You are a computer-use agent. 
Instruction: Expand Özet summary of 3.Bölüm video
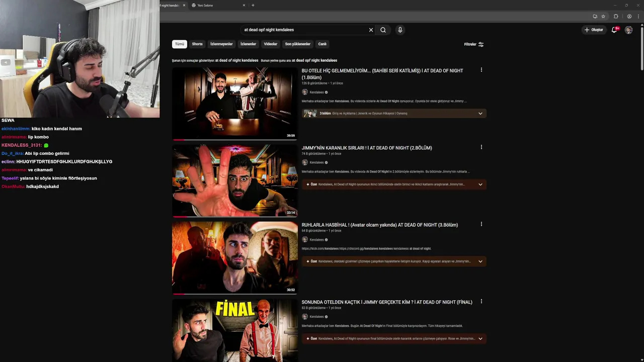pos(394,261)
